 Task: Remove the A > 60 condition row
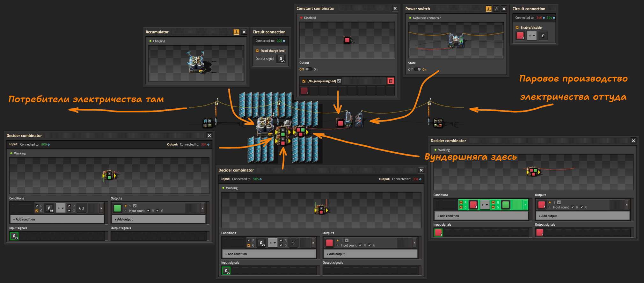pos(101,208)
